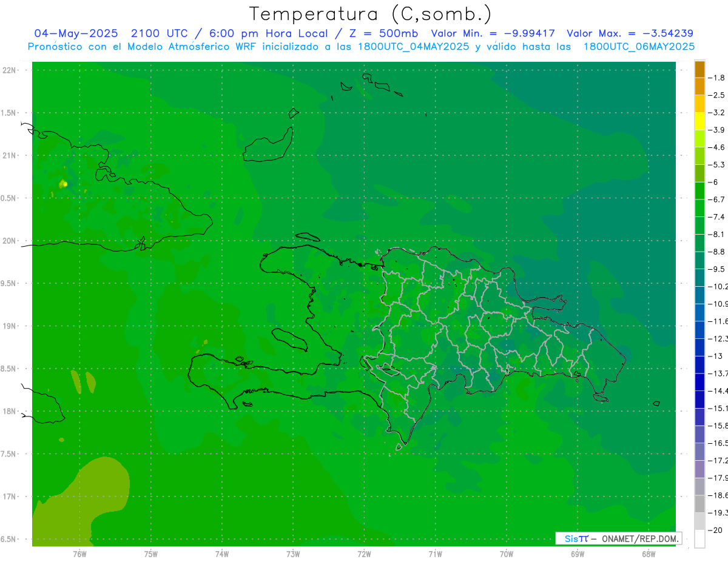Click the '76W' longitude label
This screenshot has height=562, width=728.
(79, 554)
